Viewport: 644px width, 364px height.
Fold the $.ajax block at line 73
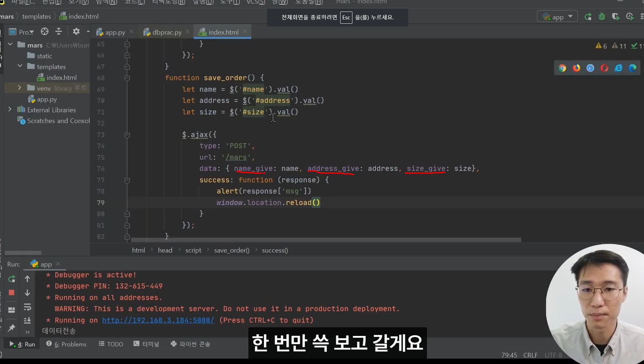tap(127, 135)
